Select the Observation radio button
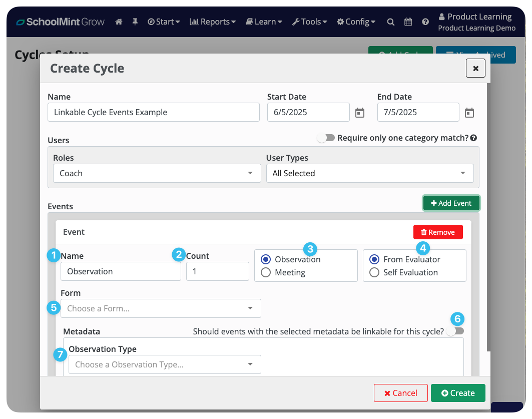 (266, 259)
